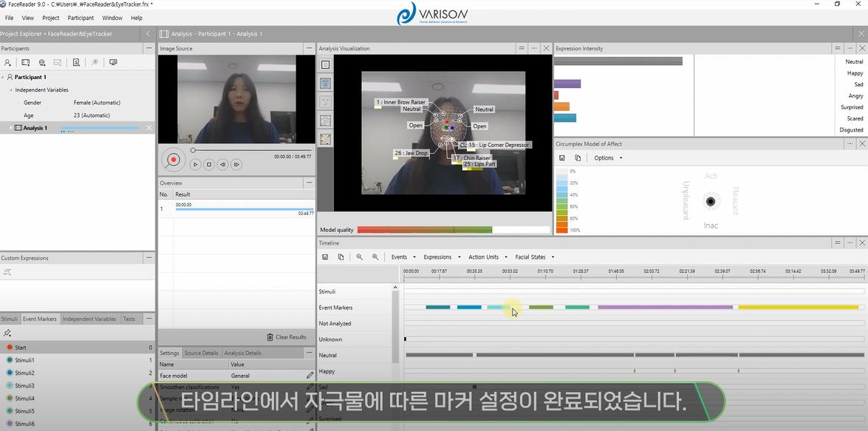The image size is (868, 431).
Task: Click the yellow event marker segment on timeline
Action: point(799,307)
